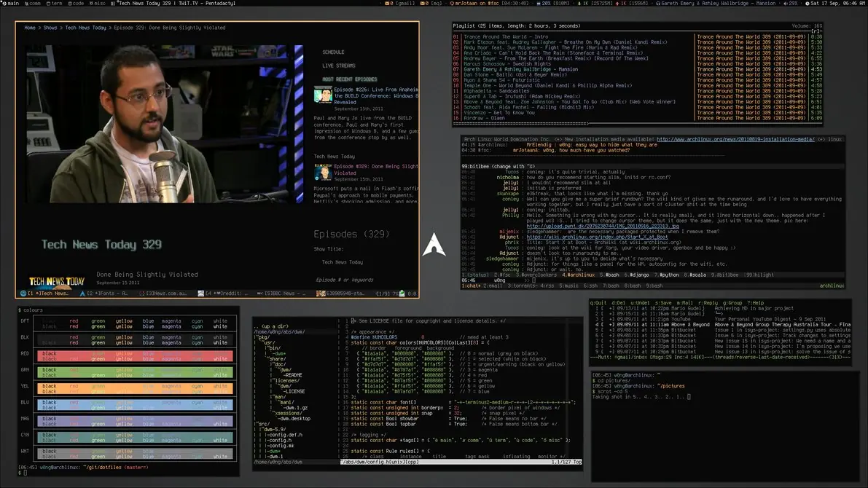Switch to #bash irssi window 5

point(611,275)
